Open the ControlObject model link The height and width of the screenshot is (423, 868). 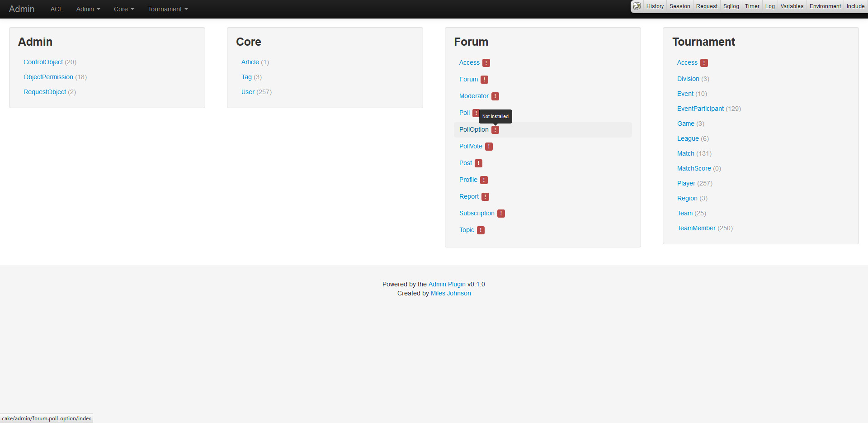point(43,62)
